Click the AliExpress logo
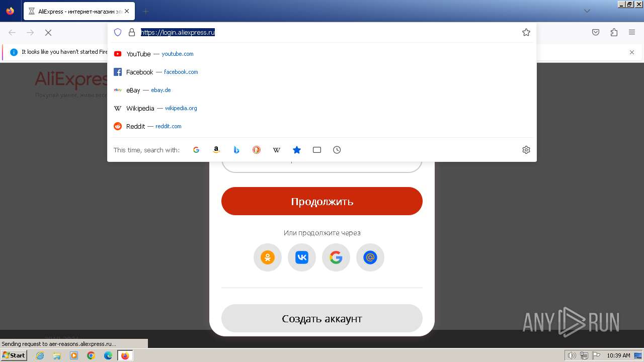The height and width of the screenshot is (362, 644). pyautogui.click(x=71, y=79)
